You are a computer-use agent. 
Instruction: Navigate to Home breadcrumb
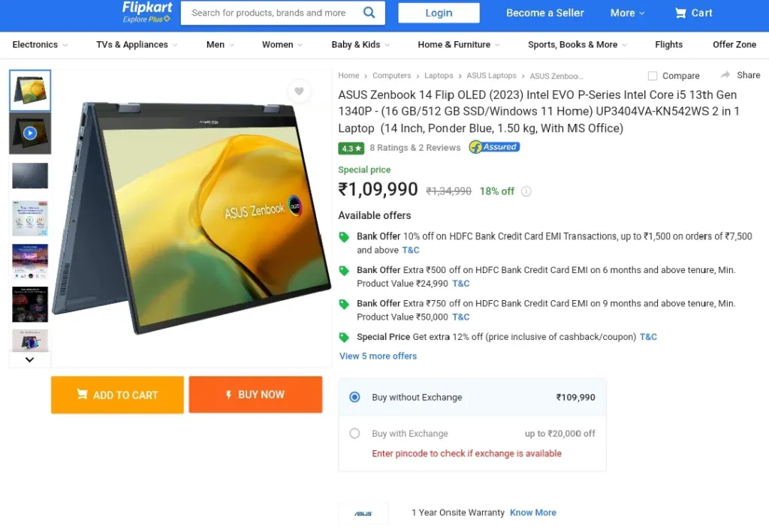348,76
